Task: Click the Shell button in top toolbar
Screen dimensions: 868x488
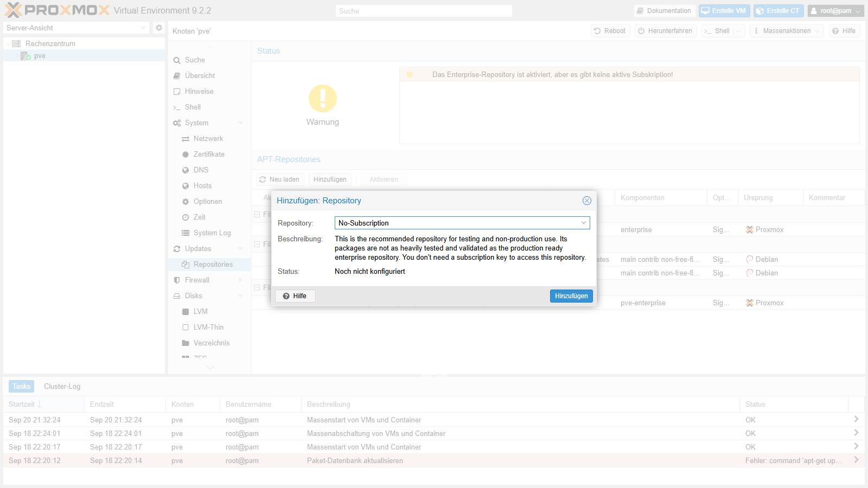Action: click(717, 31)
